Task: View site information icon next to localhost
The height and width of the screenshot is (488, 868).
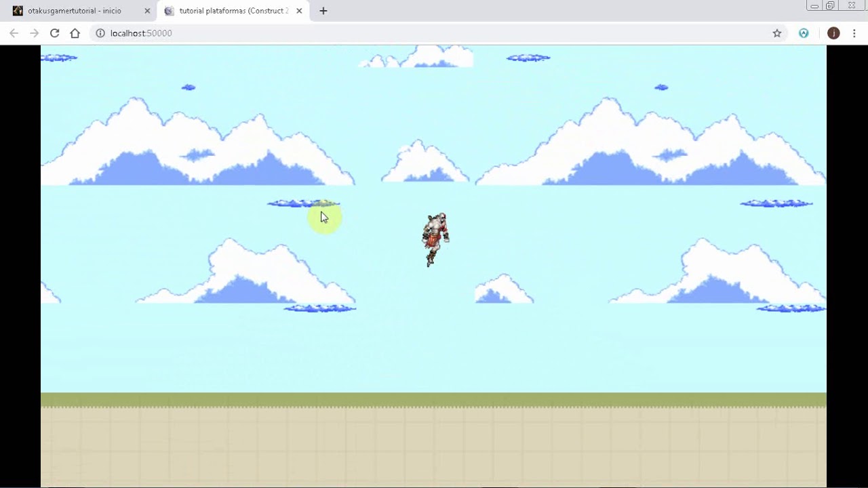Action: click(x=100, y=33)
